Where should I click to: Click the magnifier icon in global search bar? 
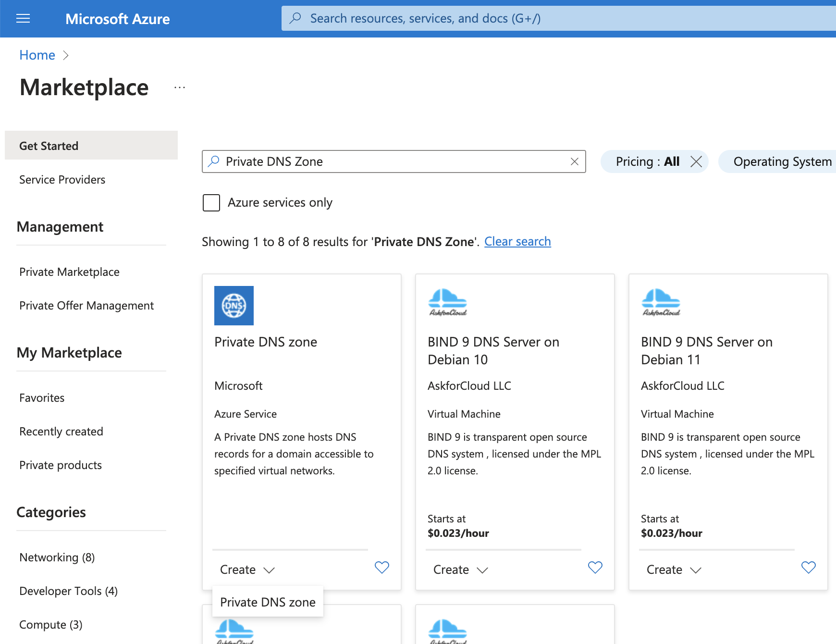[295, 18]
